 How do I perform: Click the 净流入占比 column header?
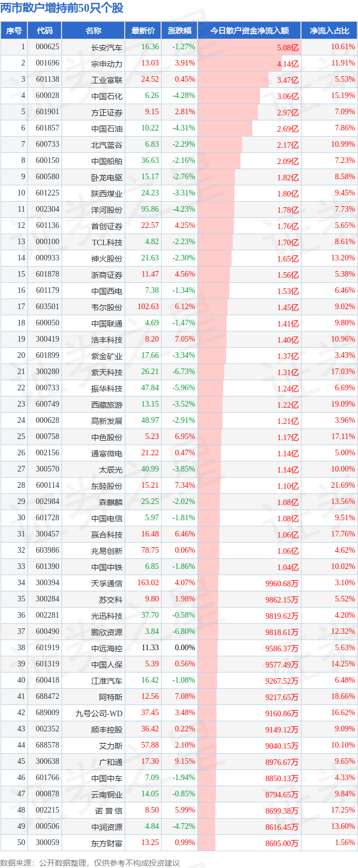329,31
